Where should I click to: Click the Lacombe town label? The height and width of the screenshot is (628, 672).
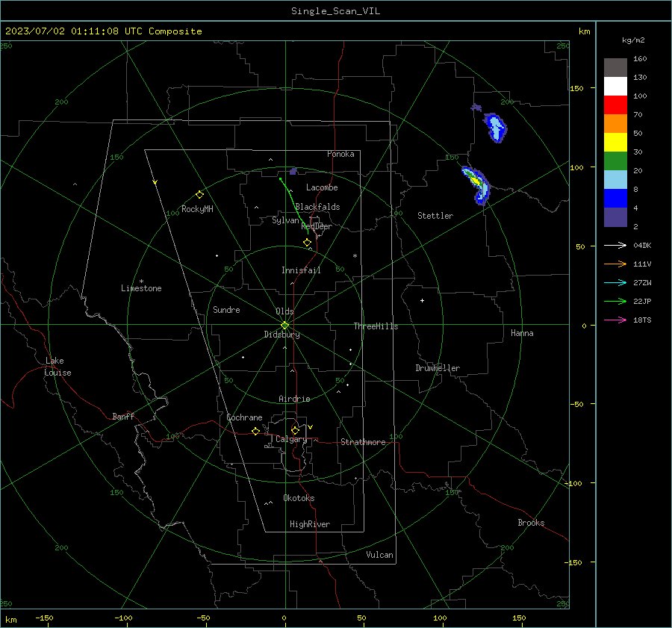click(x=322, y=187)
